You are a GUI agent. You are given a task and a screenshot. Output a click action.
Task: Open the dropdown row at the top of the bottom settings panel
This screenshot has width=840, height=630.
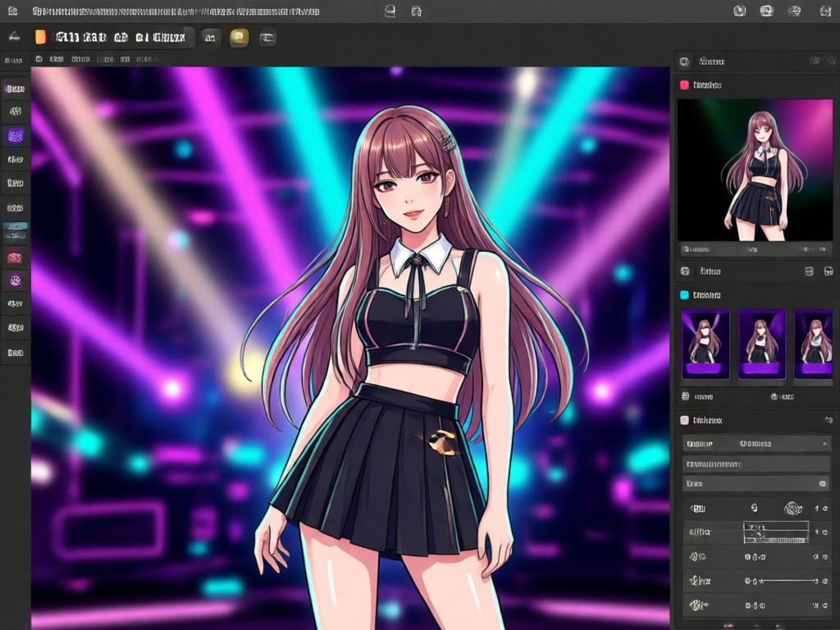(x=756, y=444)
